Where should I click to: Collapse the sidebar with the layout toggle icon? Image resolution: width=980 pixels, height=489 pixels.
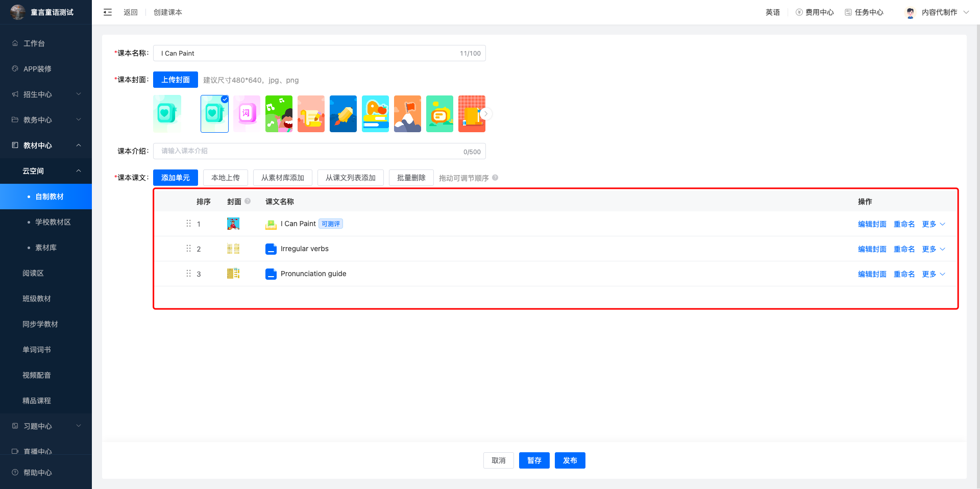pos(108,12)
